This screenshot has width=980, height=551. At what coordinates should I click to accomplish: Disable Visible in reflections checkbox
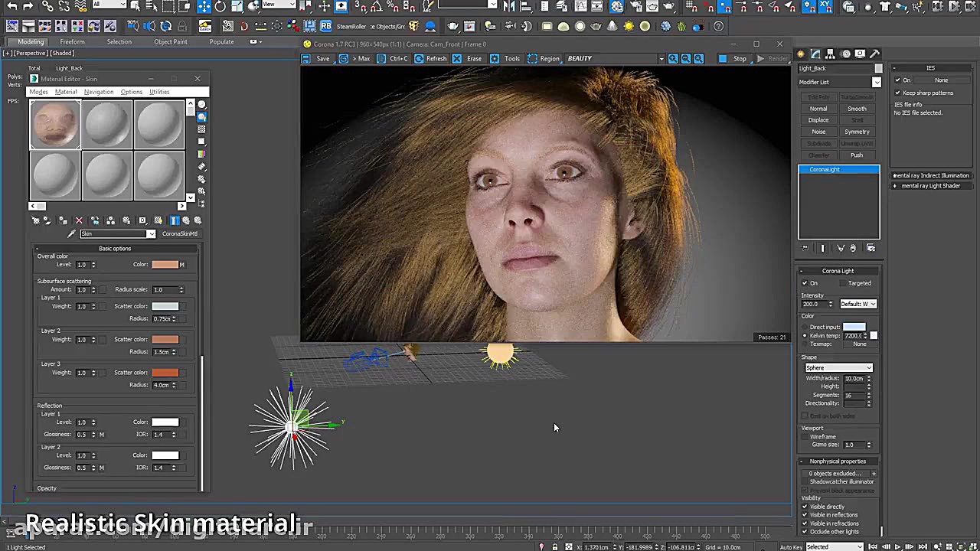coord(805,514)
